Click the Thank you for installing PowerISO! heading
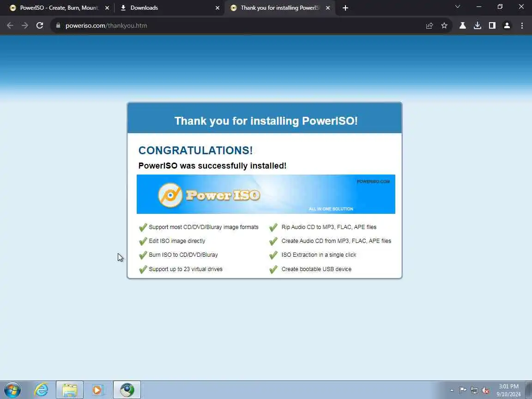This screenshot has width=532, height=399. pyautogui.click(x=266, y=121)
